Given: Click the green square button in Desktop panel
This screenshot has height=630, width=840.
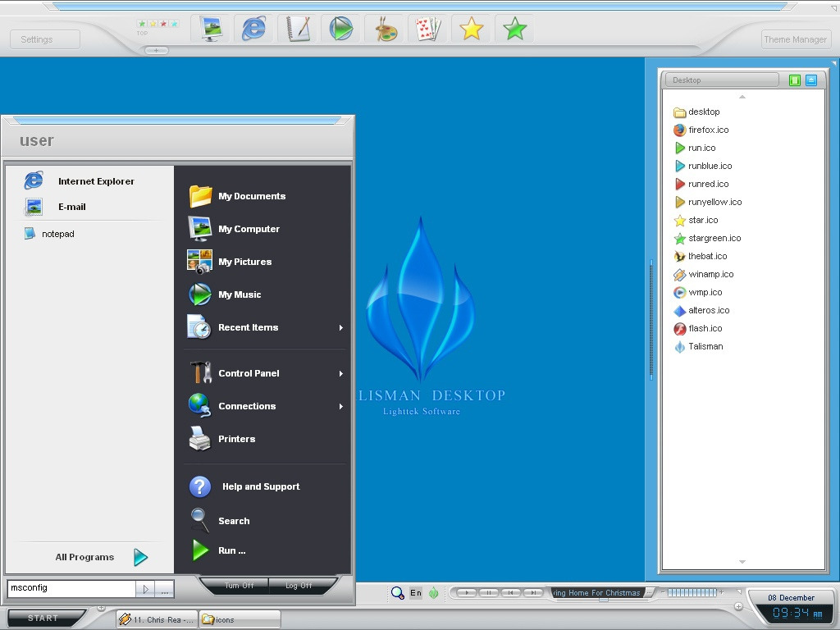Looking at the screenshot, I should [794, 80].
